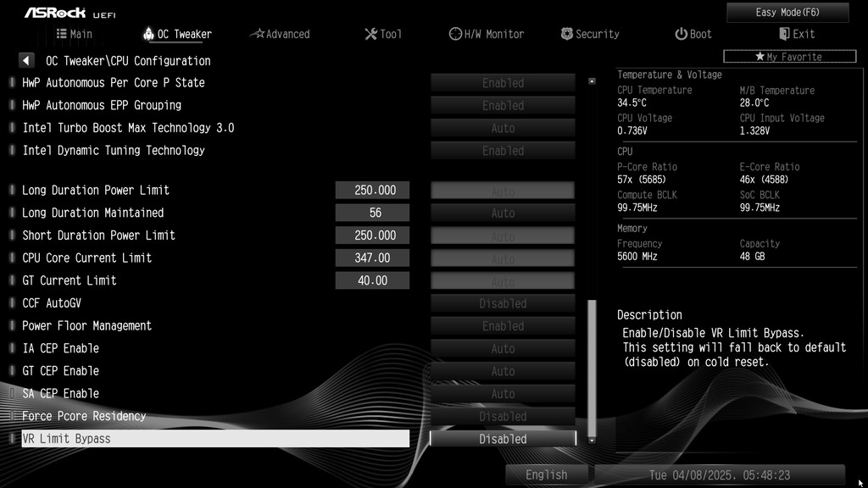Click the Long Duration Power Limit field
Image resolution: width=868 pixels, height=488 pixels.
coord(373,191)
